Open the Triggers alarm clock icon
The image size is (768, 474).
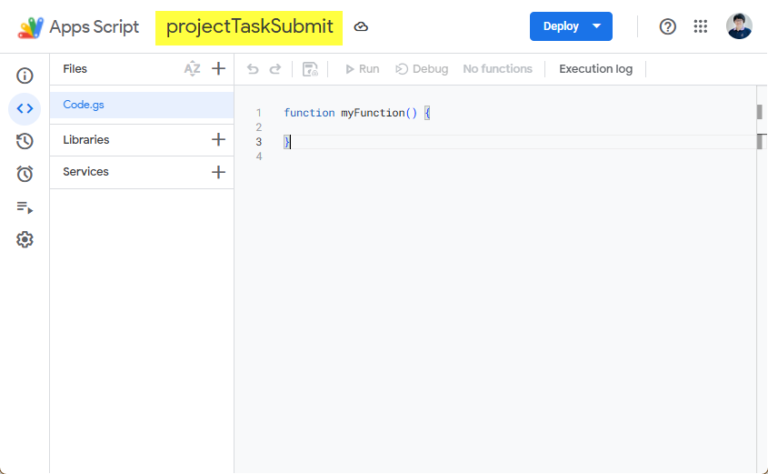click(24, 174)
